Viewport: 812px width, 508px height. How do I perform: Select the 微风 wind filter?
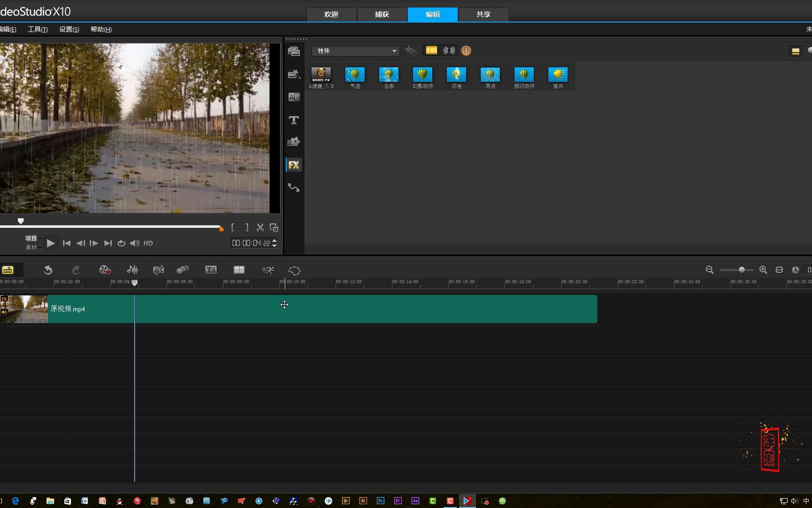pos(558,78)
